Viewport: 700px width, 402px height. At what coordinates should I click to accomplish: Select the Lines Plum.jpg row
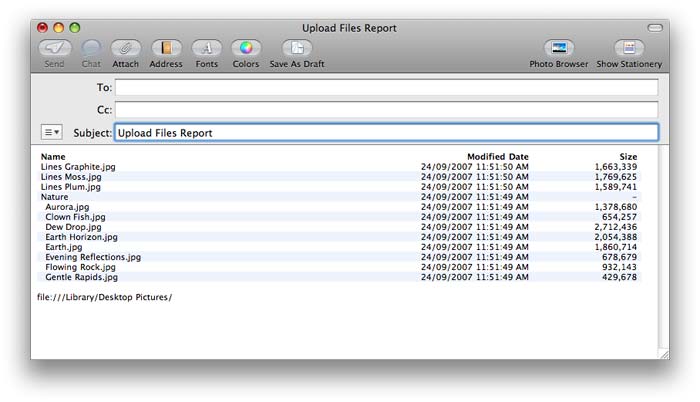tap(339, 187)
